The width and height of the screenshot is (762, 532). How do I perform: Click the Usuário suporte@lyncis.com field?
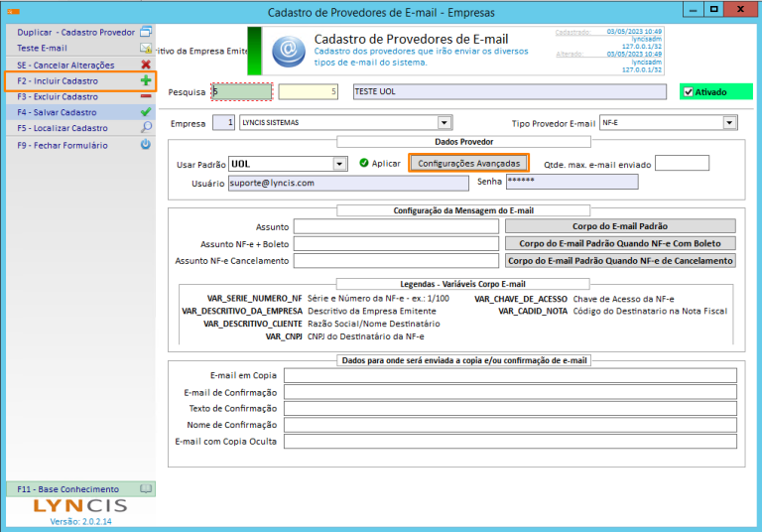click(348, 183)
